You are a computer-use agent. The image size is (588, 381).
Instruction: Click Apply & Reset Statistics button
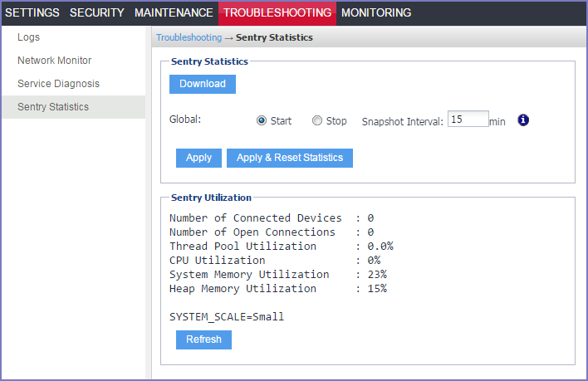click(290, 158)
